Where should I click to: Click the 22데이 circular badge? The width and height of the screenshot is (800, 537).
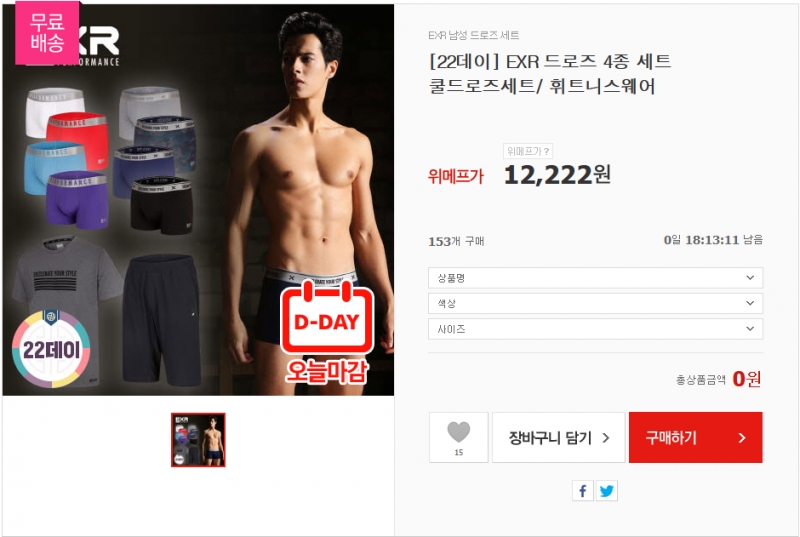(51, 349)
